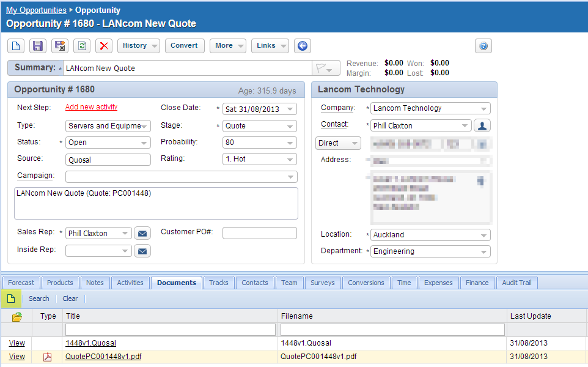Click the blue back arrow icon
Viewport: 588px width, 367px height.
pos(302,46)
